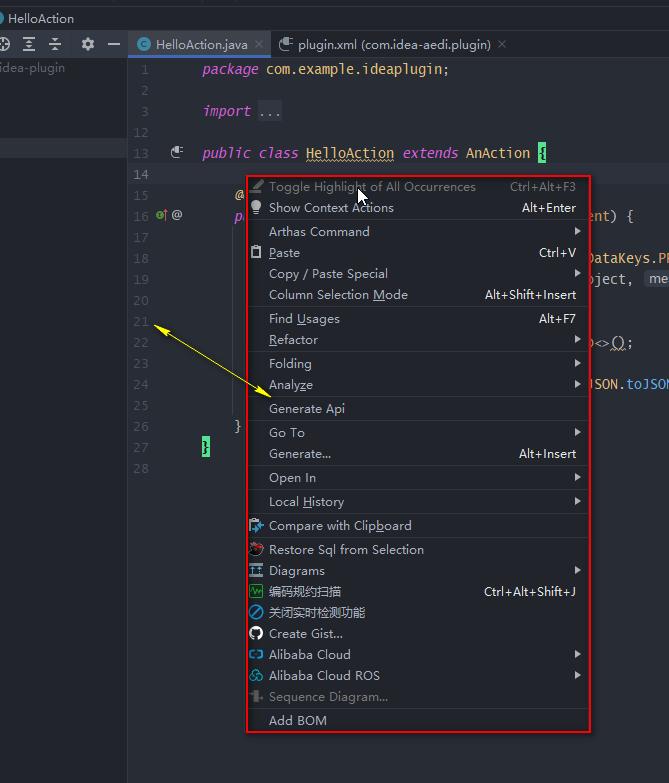Screen dimensions: 669x783
Task: Choose Compare with Clipboard entry
Action: (x=418, y=525)
